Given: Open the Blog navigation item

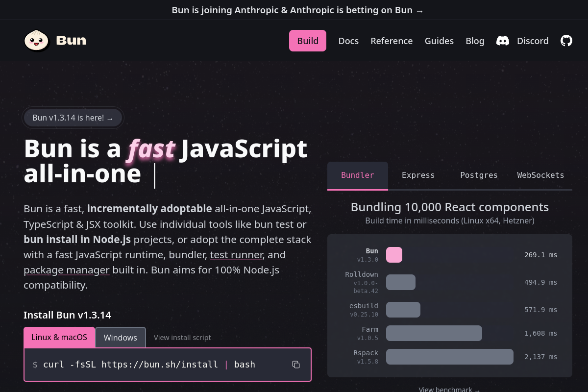Looking at the screenshot, I should (x=475, y=41).
